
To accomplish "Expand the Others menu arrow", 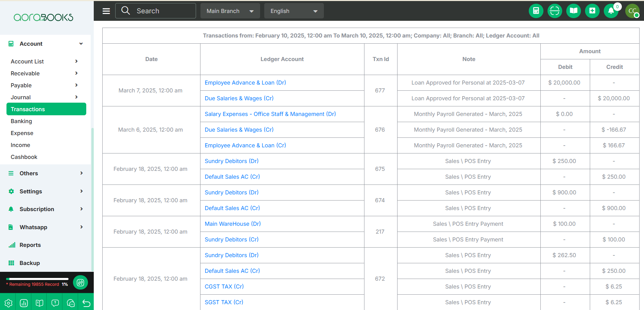I will tap(81, 173).
